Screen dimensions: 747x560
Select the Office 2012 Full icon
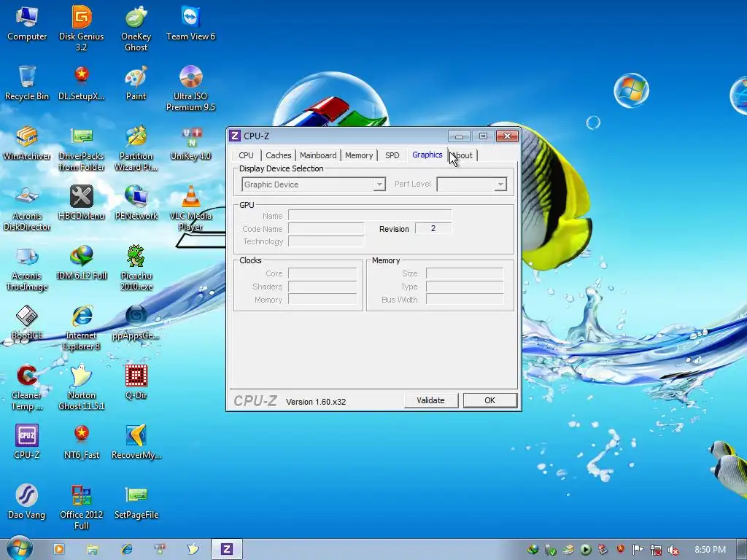point(82,507)
